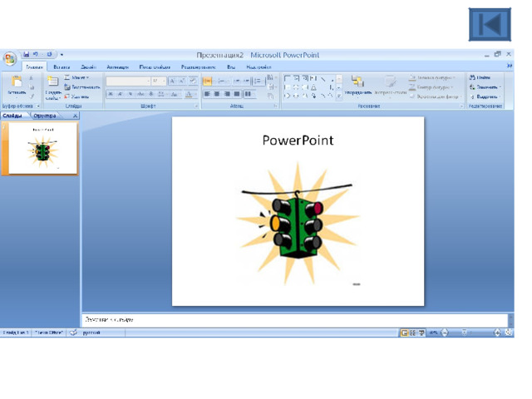
Task: Redo the action using quick access toolbar
Action: [50, 54]
